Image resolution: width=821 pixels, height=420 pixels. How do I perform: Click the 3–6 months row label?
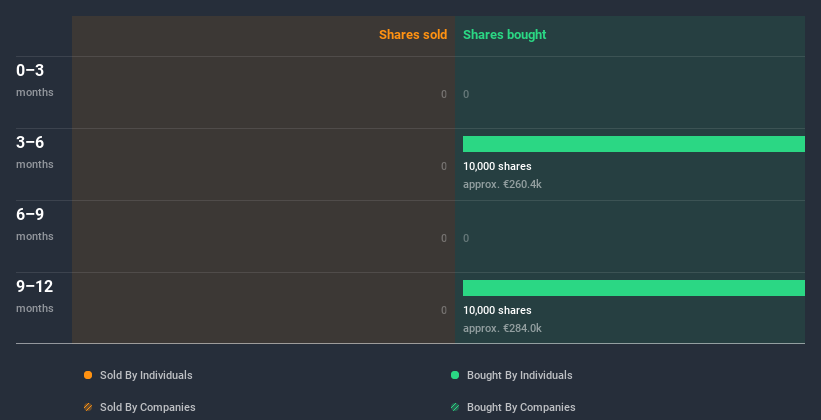click(35, 152)
